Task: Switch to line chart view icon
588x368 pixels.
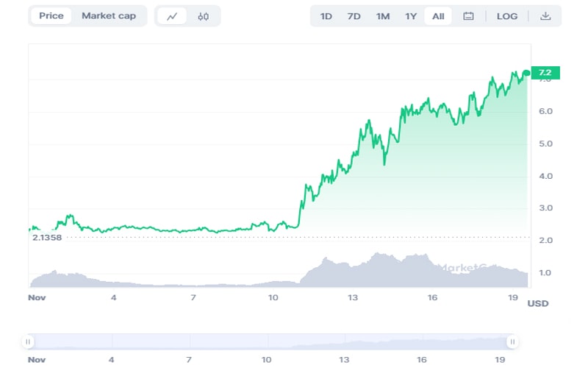Action: click(172, 16)
